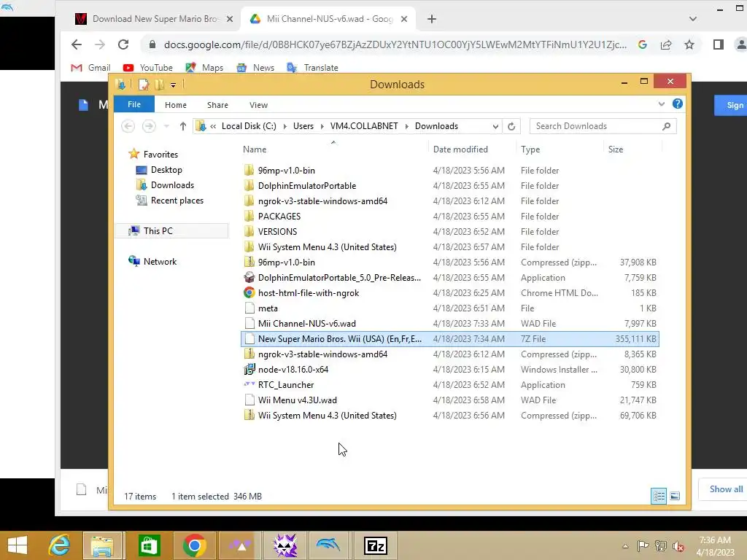Open the Home ribbon tab
747x560 pixels.
coord(176,105)
